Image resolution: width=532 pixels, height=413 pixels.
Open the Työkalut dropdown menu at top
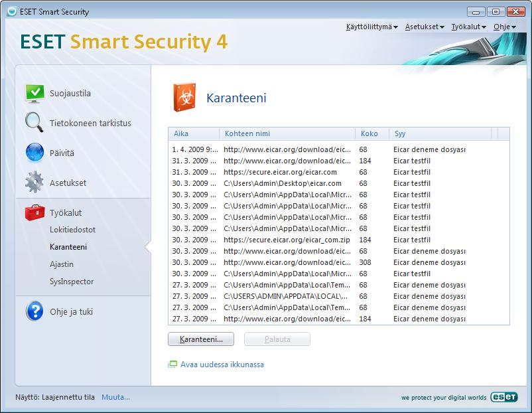click(x=468, y=27)
